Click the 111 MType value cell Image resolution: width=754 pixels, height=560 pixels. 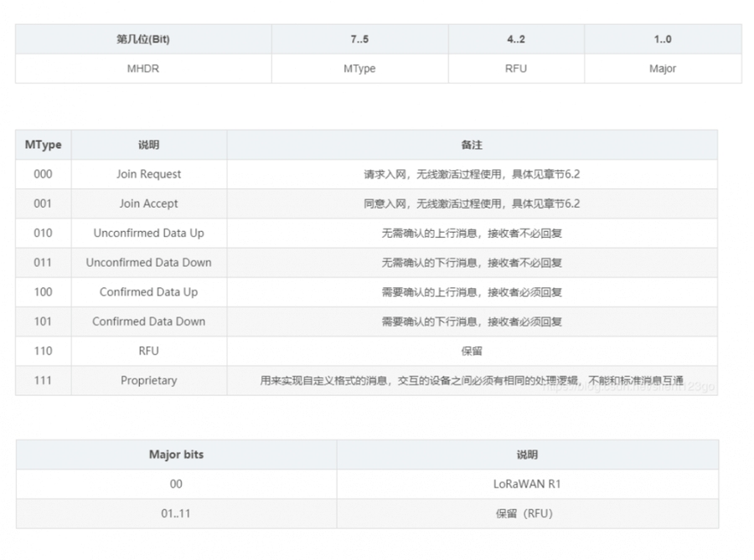coord(43,380)
